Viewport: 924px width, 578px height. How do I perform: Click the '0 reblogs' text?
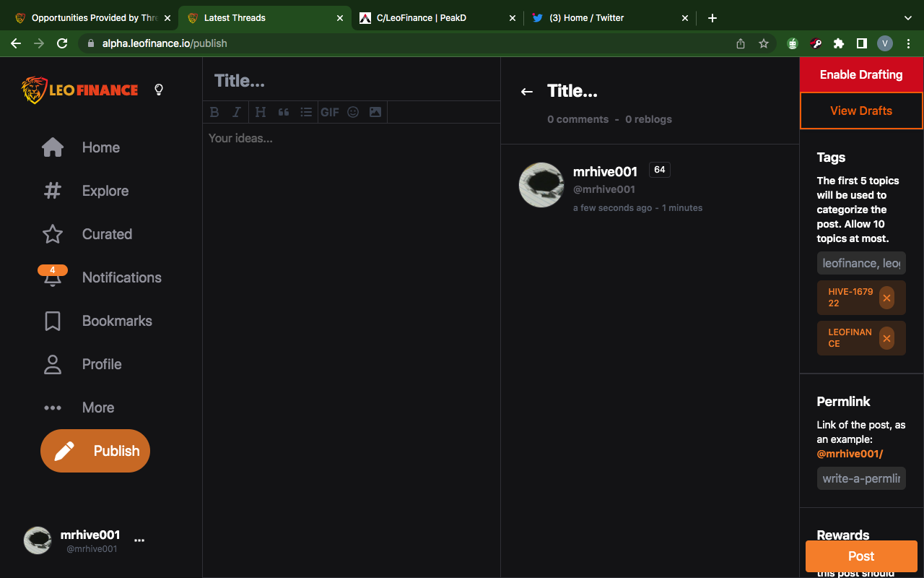click(648, 119)
